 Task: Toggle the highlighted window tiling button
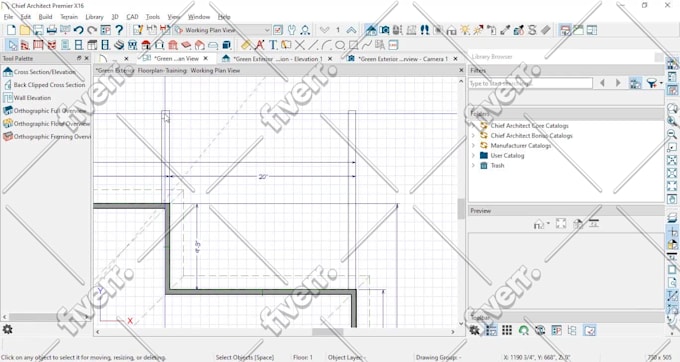(565, 30)
